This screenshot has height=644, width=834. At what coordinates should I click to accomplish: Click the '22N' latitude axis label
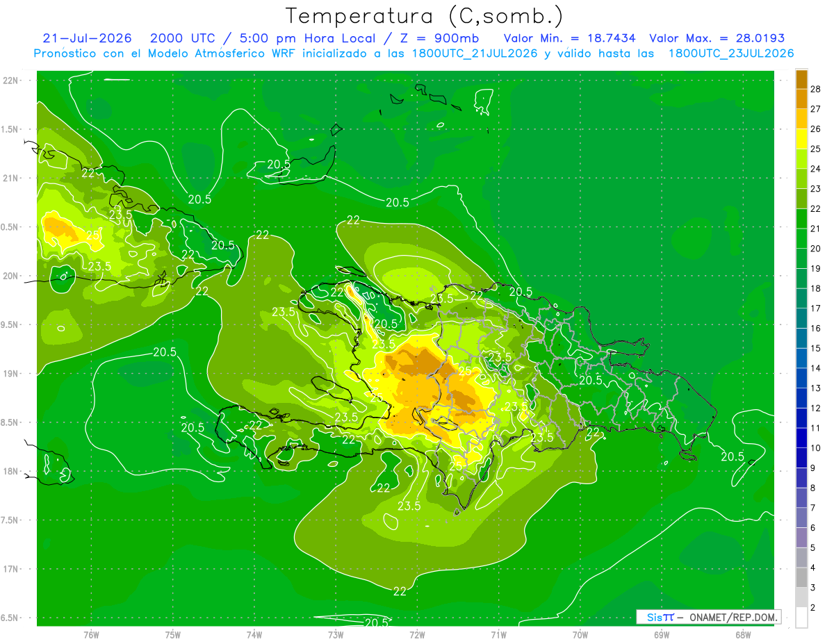click(11, 81)
